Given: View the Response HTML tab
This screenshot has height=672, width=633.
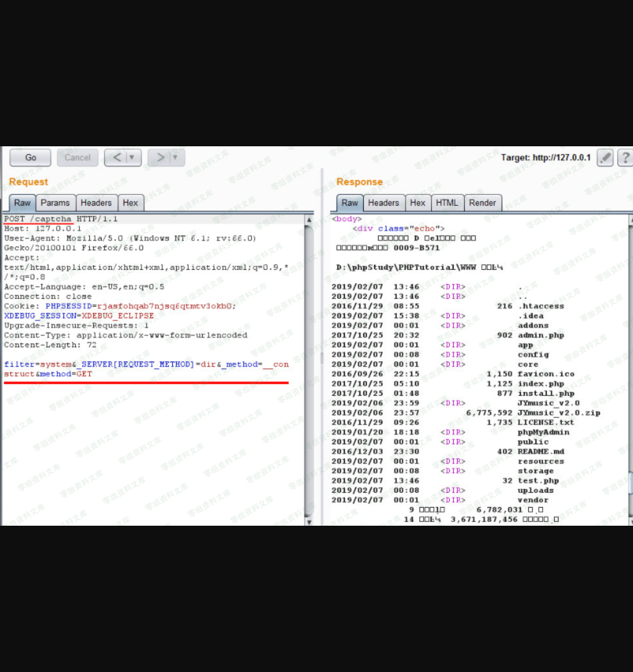Looking at the screenshot, I should [447, 203].
